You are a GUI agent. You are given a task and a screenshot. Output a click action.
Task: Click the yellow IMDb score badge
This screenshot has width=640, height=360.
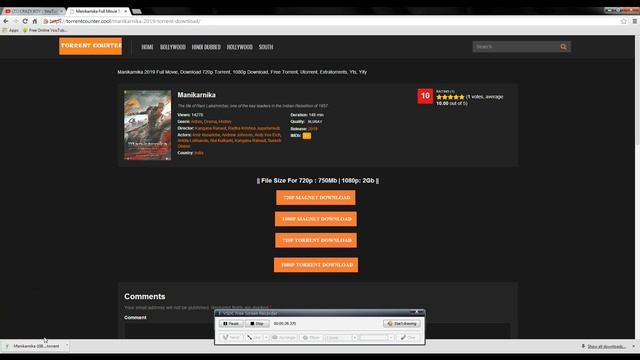pos(307,136)
